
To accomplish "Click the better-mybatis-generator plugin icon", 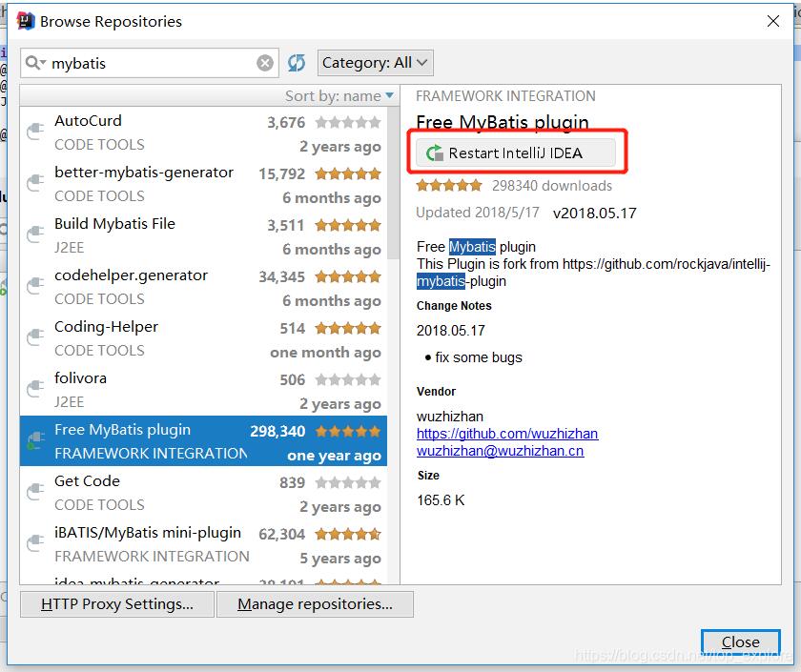I will [x=35, y=183].
